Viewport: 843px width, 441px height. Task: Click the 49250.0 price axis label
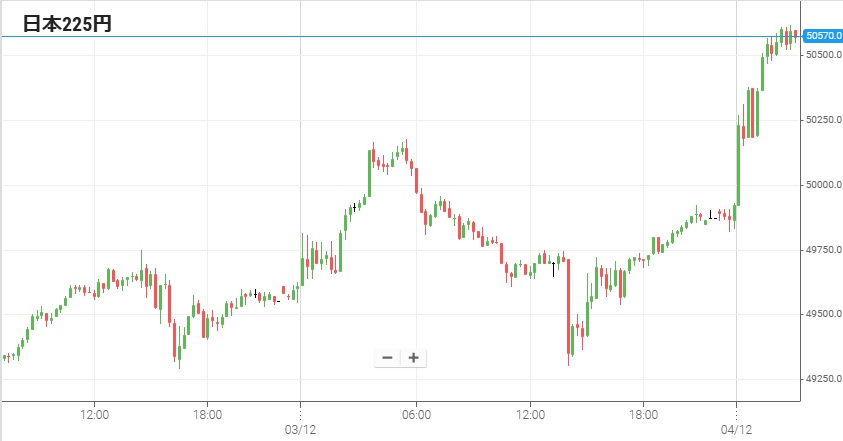click(822, 379)
